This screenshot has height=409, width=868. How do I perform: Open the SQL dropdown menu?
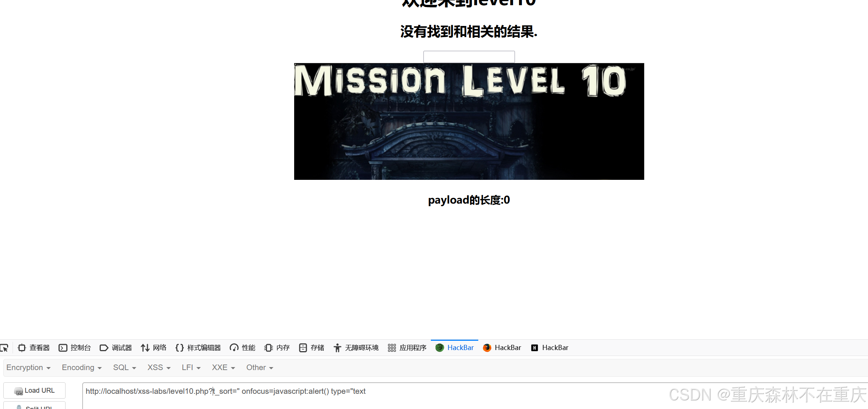click(124, 367)
